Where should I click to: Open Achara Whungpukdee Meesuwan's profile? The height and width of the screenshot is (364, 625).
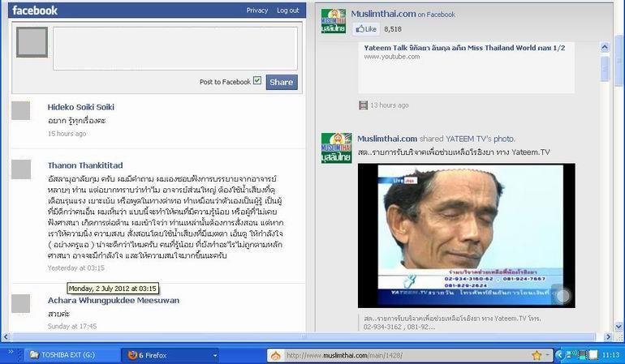[114, 300]
